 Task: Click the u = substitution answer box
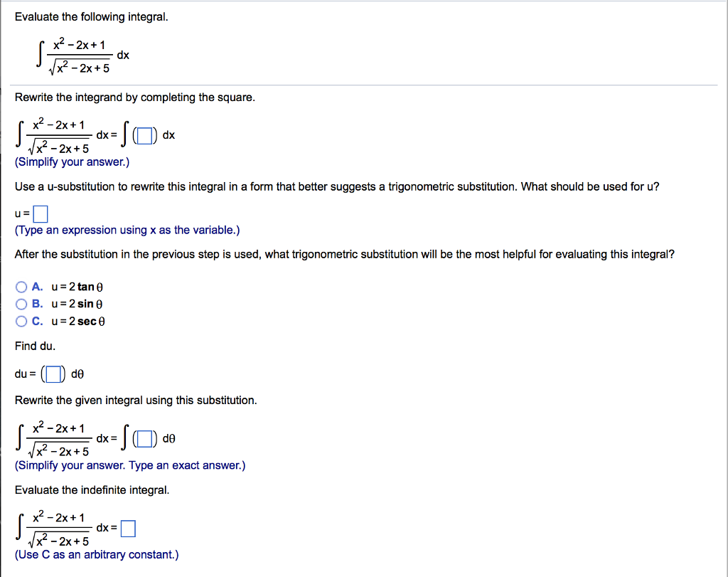(40, 213)
